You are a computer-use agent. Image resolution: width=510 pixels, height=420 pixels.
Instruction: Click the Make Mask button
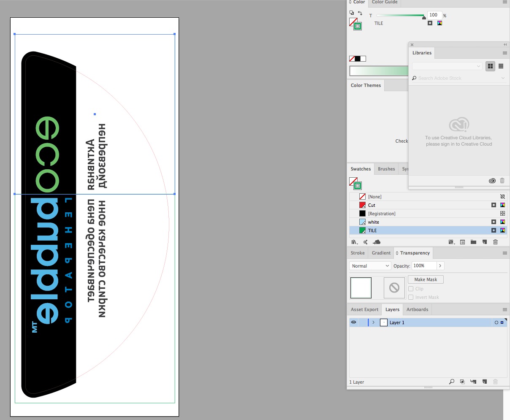click(x=426, y=279)
